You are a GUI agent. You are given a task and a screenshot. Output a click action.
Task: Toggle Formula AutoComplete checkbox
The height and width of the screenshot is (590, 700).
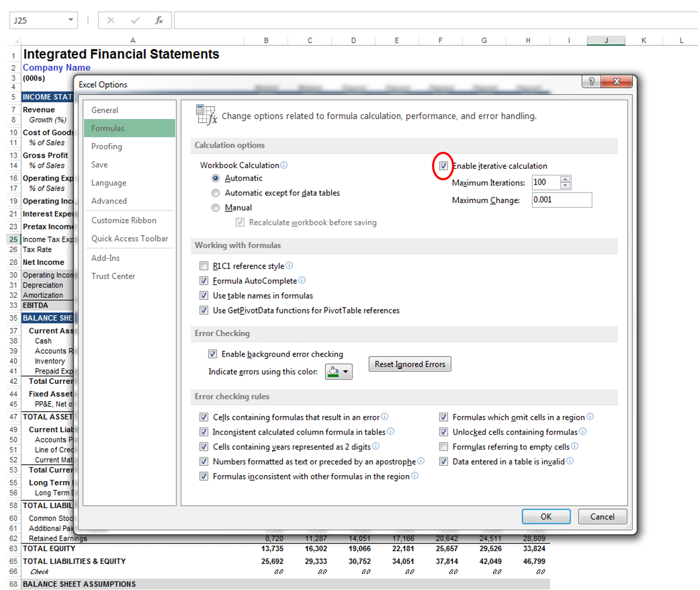point(204,281)
